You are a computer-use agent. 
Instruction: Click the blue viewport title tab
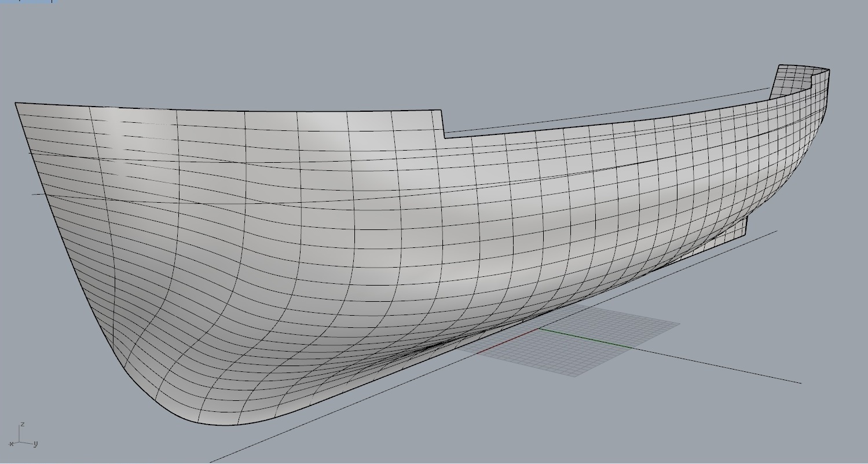26,1
